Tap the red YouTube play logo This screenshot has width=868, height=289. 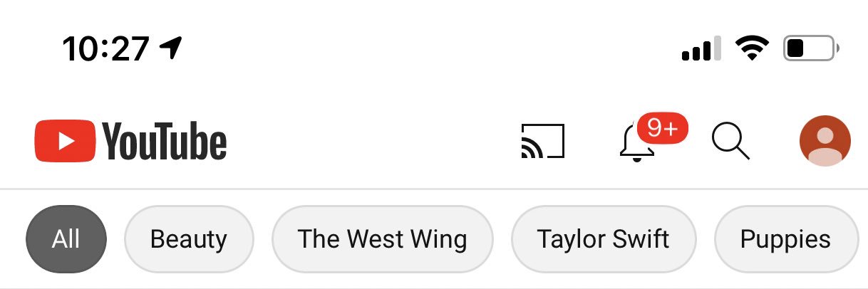point(65,141)
